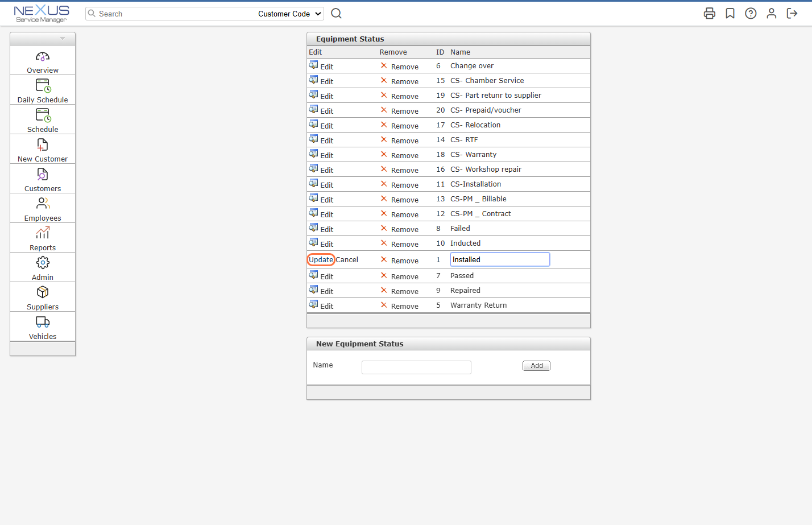The width and height of the screenshot is (812, 525).
Task: Click the Installed name text box
Action: coord(500,259)
